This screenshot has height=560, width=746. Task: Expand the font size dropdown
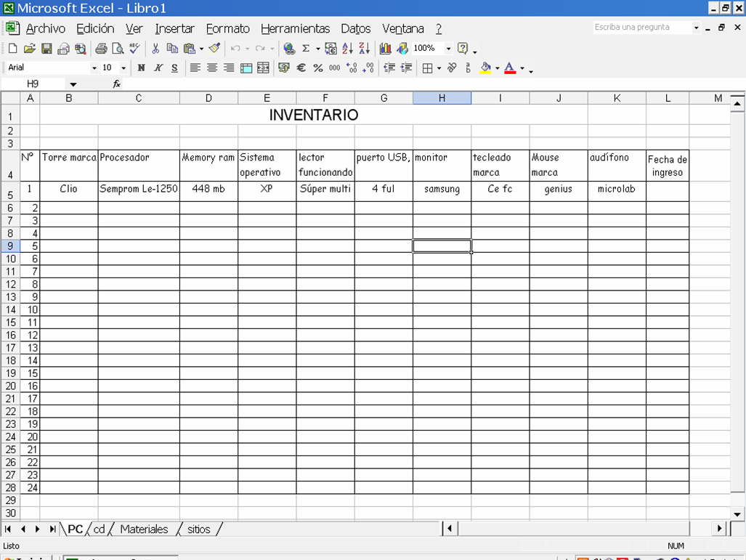(123, 68)
